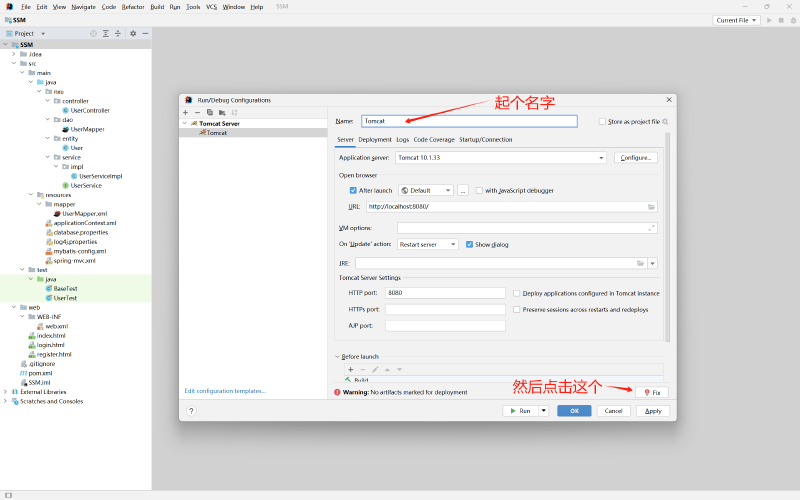Remove selected run configuration with minus icon
Screen dimensions: 800x500
pos(197,112)
